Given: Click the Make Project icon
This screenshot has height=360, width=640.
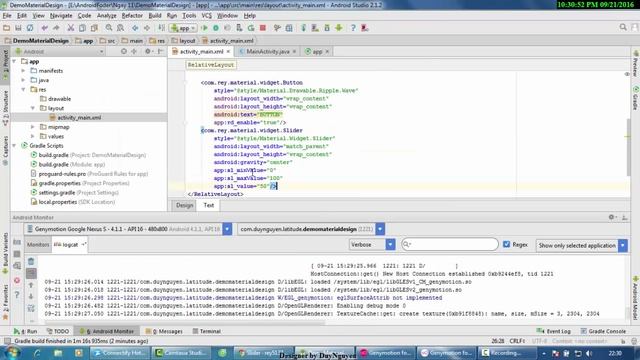Looking at the screenshot, I should click(162, 28).
